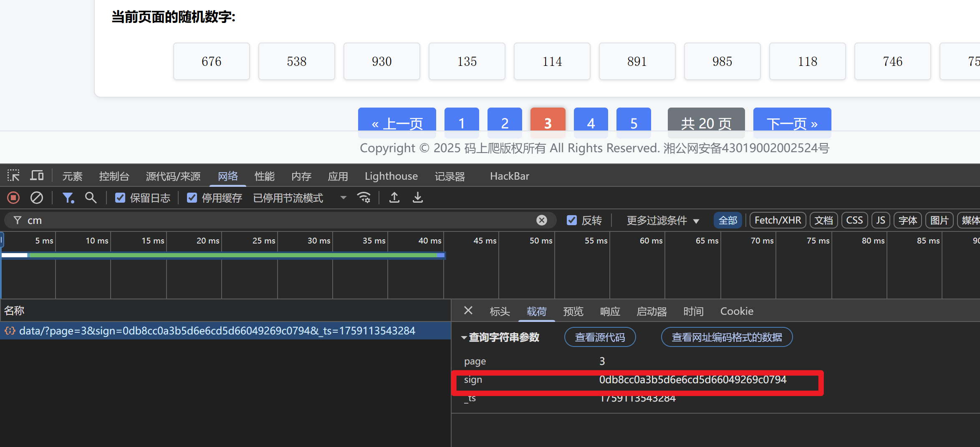
Task: Select data/?page=3 request row
Action: point(225,331)
